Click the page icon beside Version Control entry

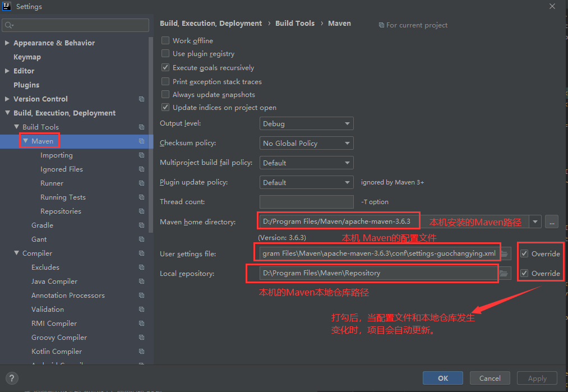tap(142, 99)
